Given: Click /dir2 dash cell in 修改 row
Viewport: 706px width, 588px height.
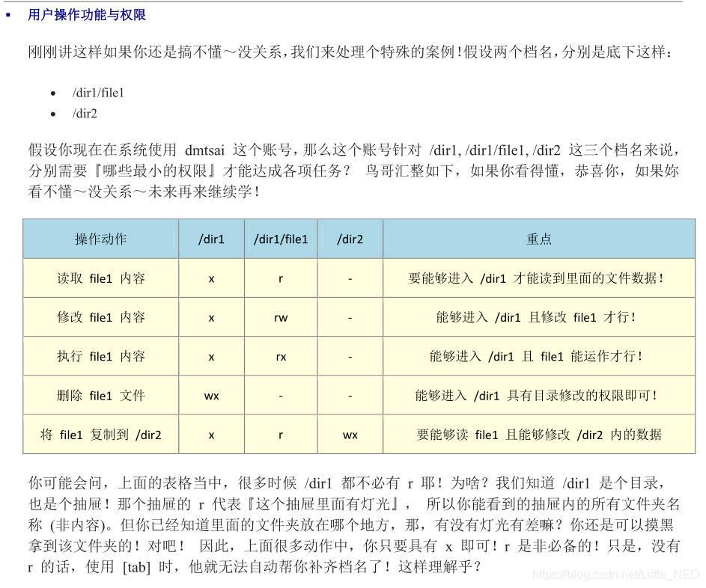Looking at the screenshot, I should [x=350, y=319].
